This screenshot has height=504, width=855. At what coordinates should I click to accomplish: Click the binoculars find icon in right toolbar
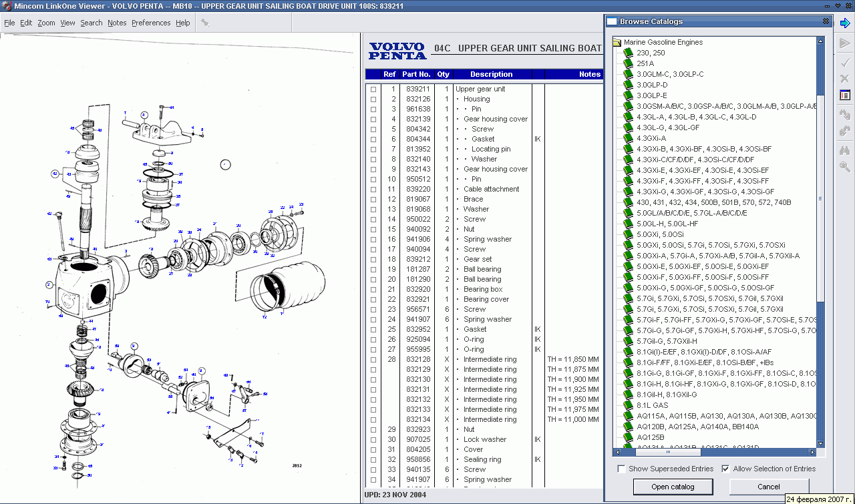tap(844, 150)
